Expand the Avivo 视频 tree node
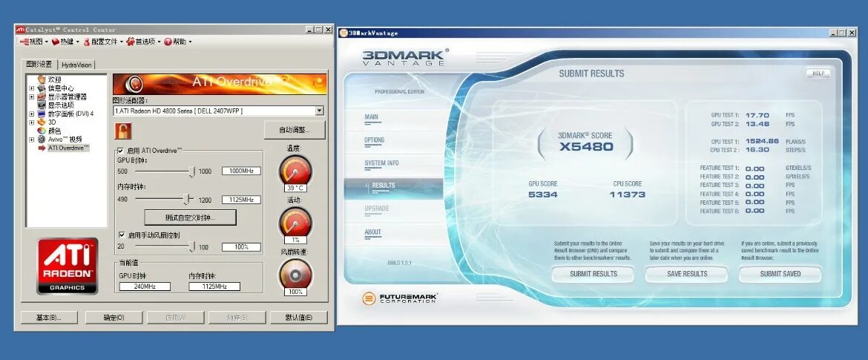The width and height of the screenshot is (868, 360). click(x=32, y=139)
